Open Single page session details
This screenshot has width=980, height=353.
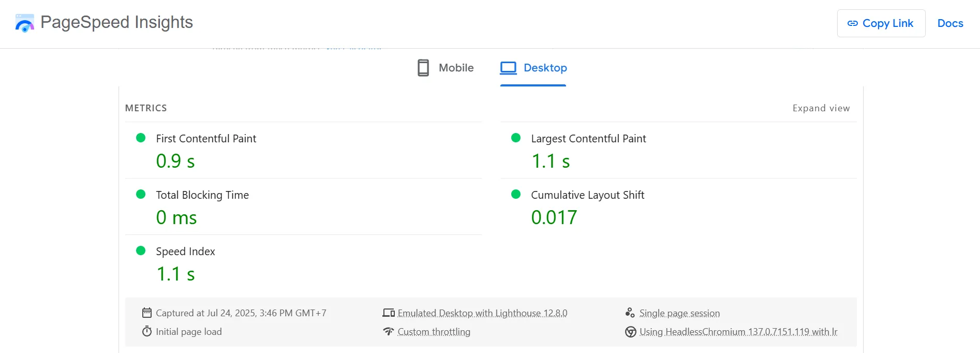(x=679, y=313)
